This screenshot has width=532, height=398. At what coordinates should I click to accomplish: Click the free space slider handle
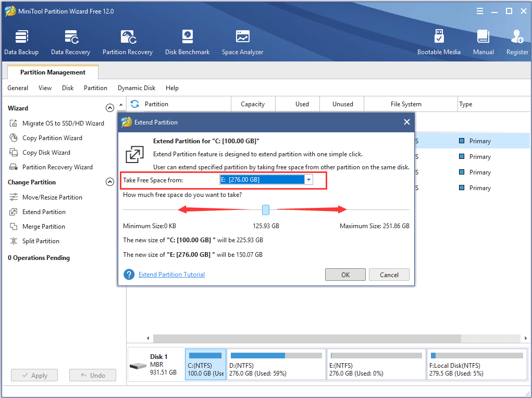coord(266,210)
